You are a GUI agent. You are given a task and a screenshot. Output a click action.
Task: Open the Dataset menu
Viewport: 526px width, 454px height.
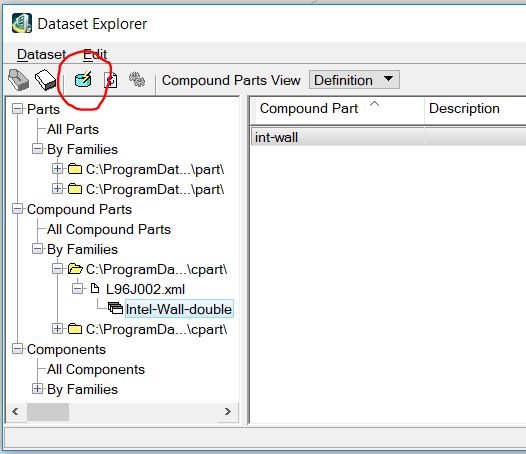[x=41, y=54]
